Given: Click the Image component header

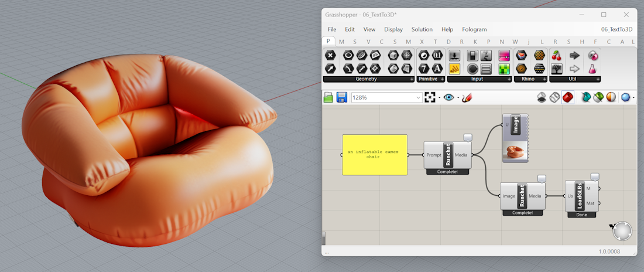Looking at the screenshot, I should 516,125.
